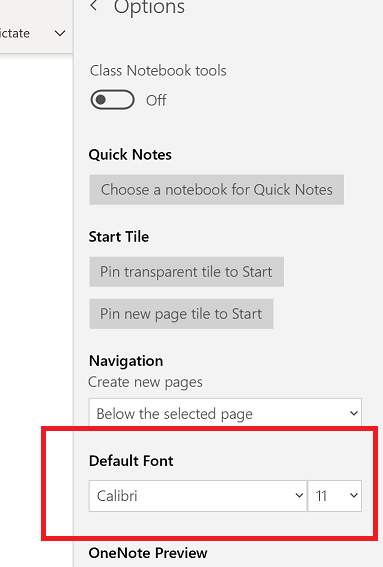
Task: Click Pin transparent tile to Start
Action: click(187, 272)
